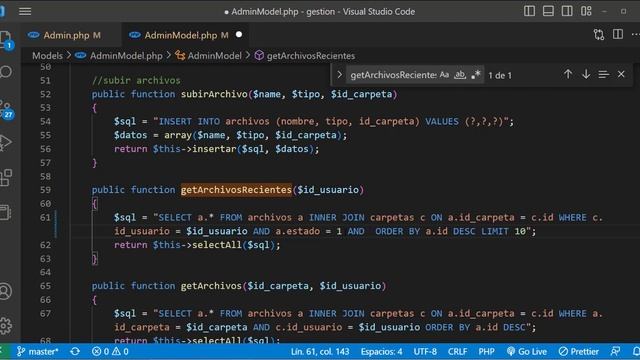640x360 pixels.
Task: Select getArchivosRecientes in breadcrumb
Action: 310,56
